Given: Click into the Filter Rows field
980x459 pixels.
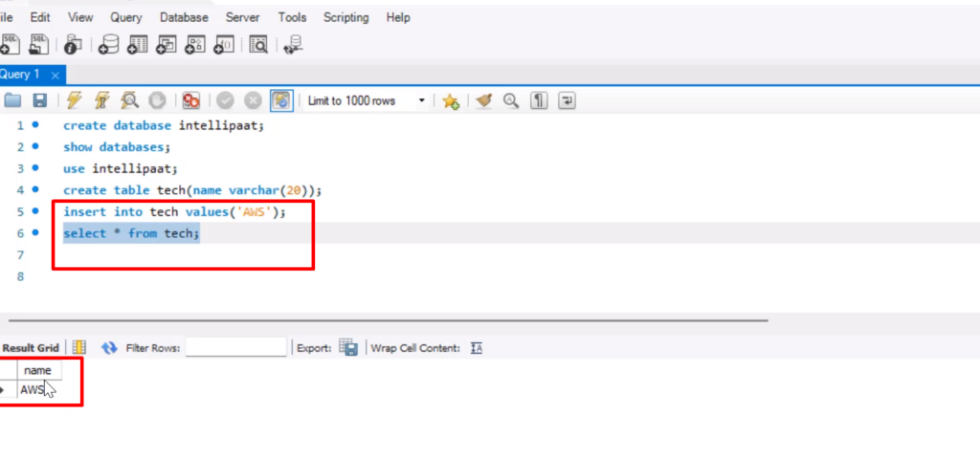Looking at the screenshot, I should click(235, 348).
